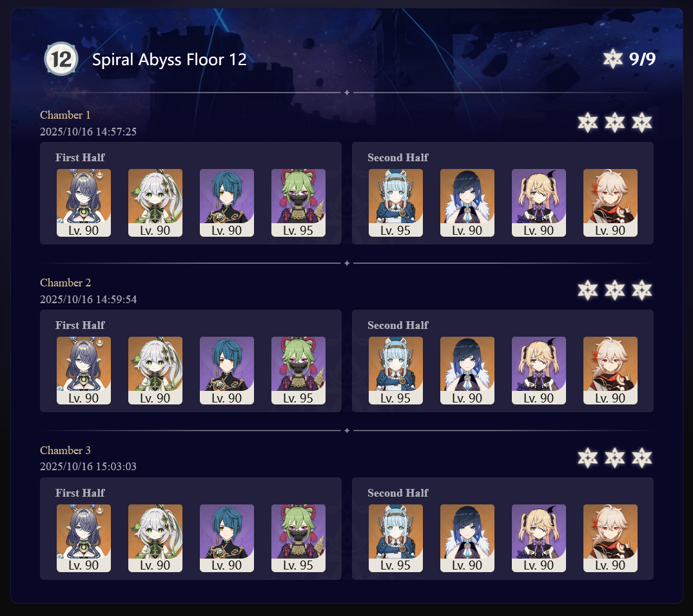Click Fischl's portrait in Chamber 1 Second Half
The width and height of the screenshot is (693, 616).
(539, 203)
